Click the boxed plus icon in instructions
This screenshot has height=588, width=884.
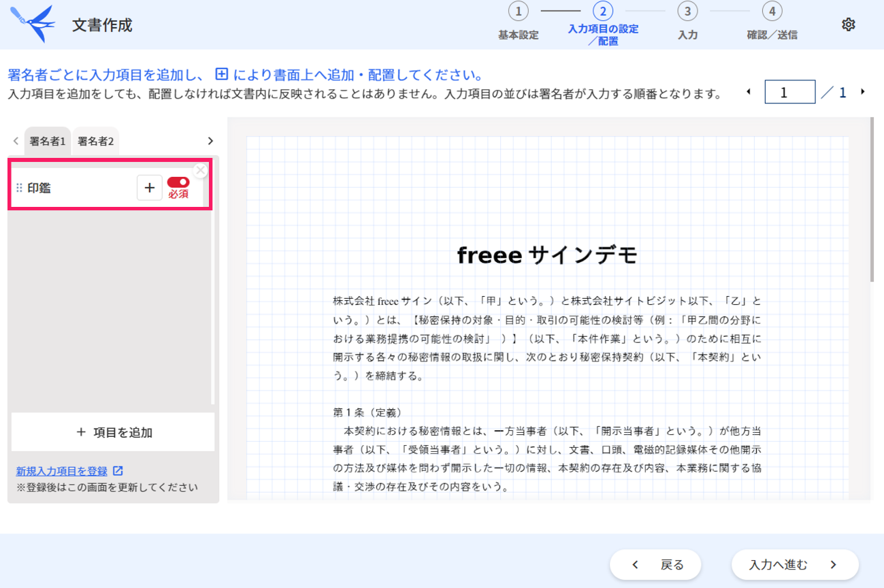coord(221,74)
